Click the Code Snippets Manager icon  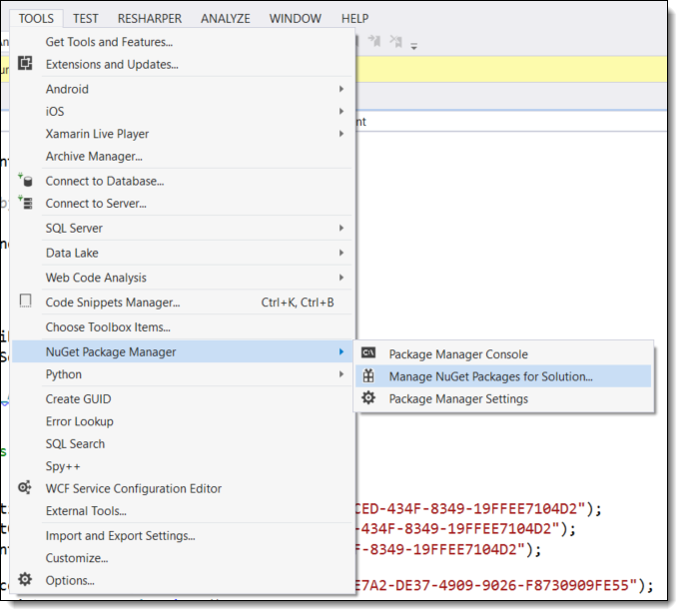(x=25, y=302)
